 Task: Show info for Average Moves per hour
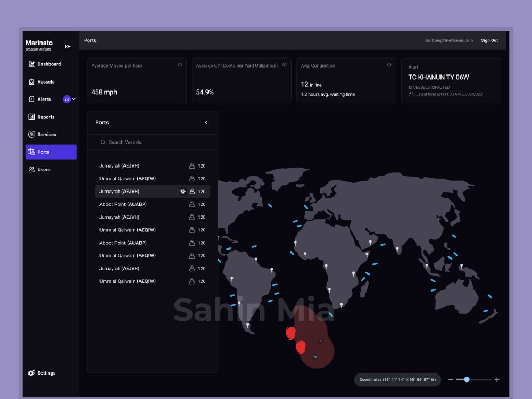coord(180,65)
